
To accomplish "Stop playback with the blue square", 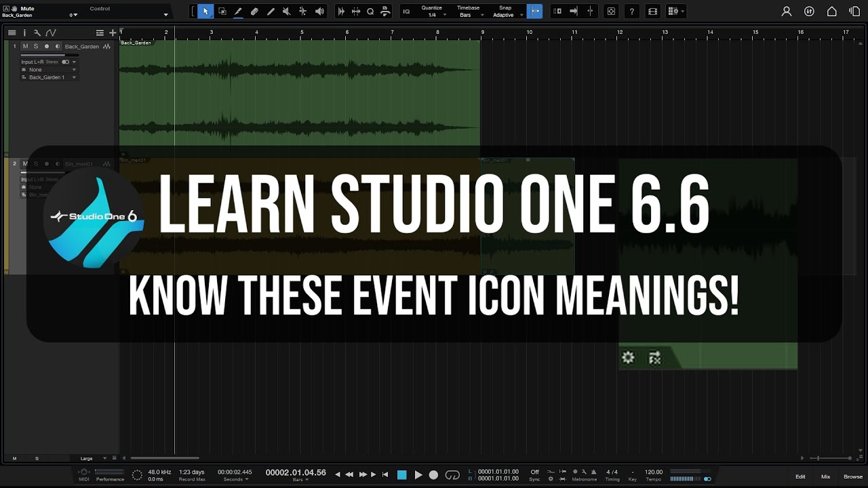I will click(401, 475).
